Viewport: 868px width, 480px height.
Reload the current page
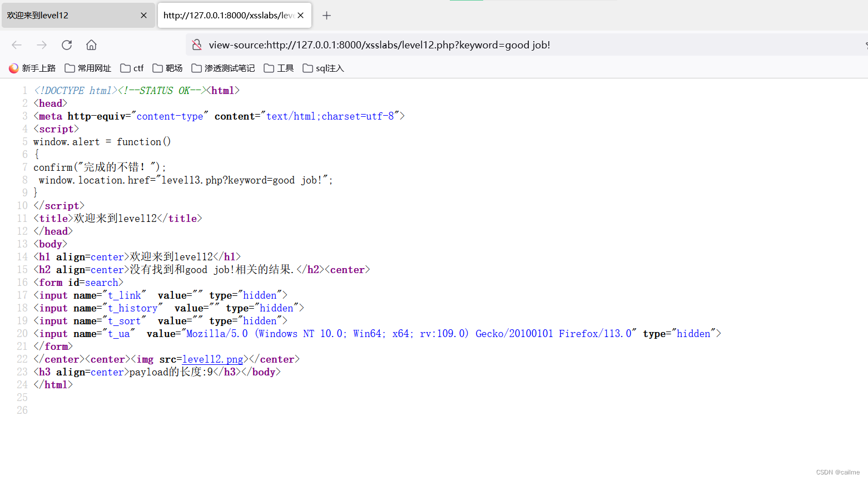coord(67,45)
